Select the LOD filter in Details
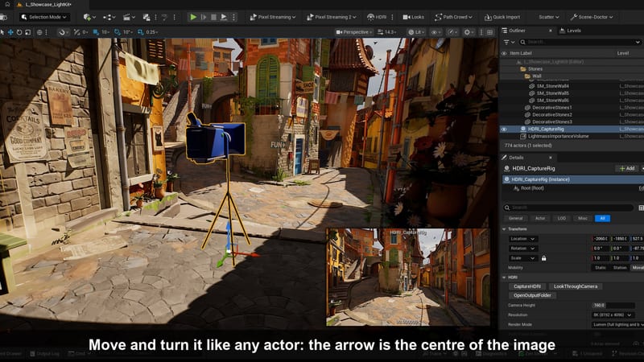Image resolution: width=644 pixels, height=362 pixels. [x=561, y=218]
